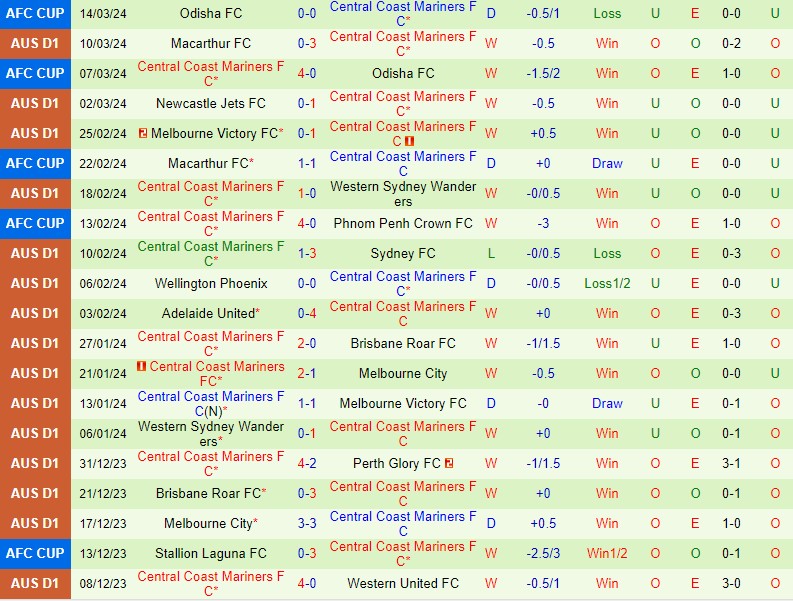Click Draw result on 22/02/24 row
Image resolution: width=793 pixels, height=601 pixels.
click(x=607, y=163)
